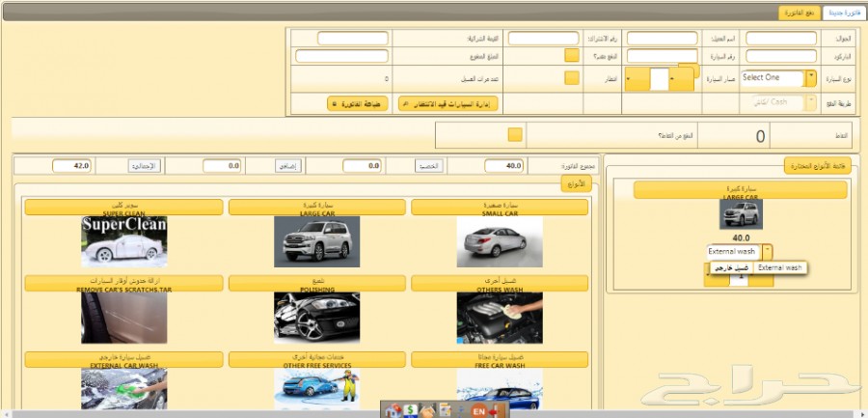Image resolution: width=868 pixels, height=418 pixels.
Task: Click the discount label button
Action: click(429, 166)
